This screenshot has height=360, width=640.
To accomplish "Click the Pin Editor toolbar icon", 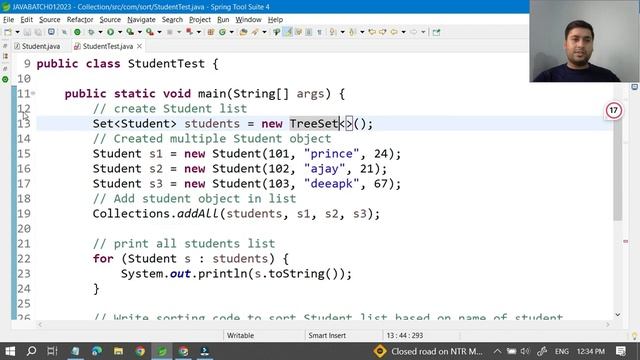I will [436, 32].
